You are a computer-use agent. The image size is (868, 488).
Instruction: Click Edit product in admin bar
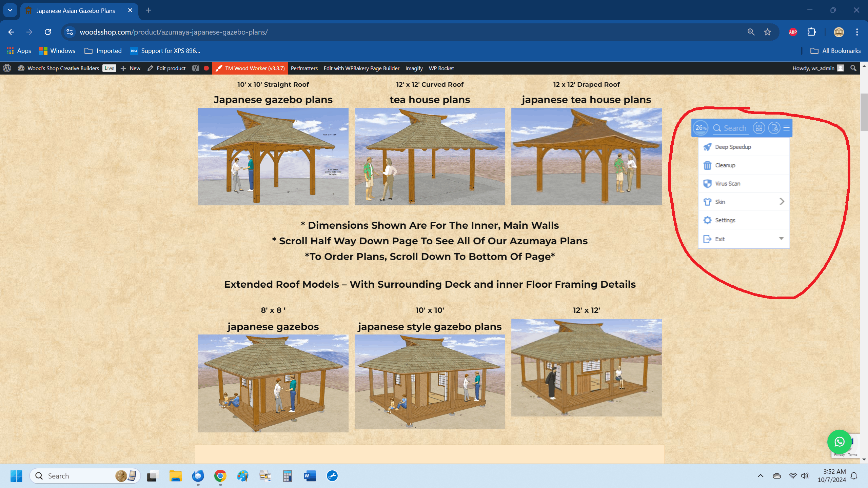166,68
